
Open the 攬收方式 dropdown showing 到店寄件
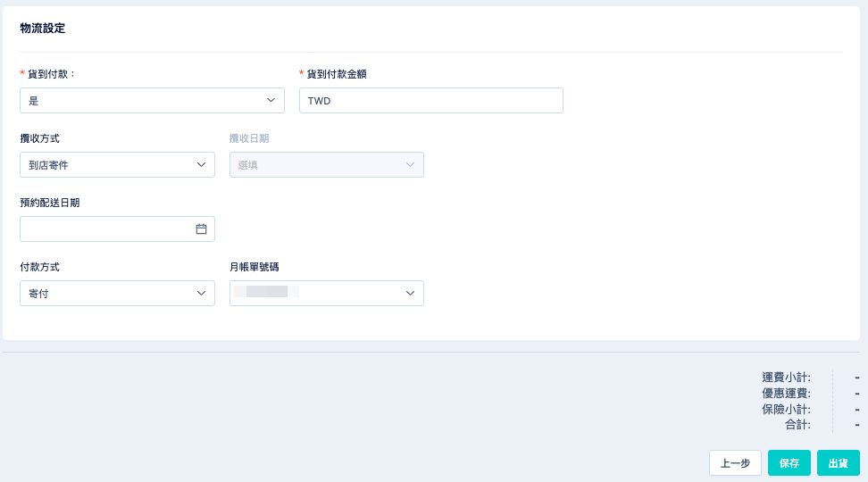(117, 165)
